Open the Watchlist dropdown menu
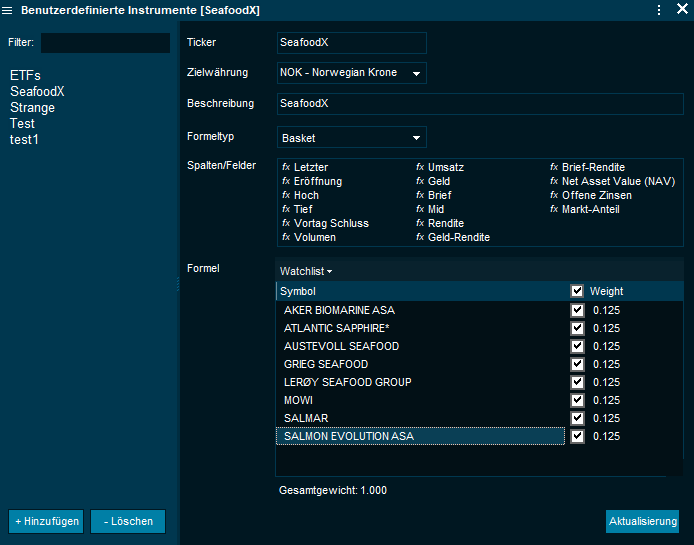 coord(305,271)
